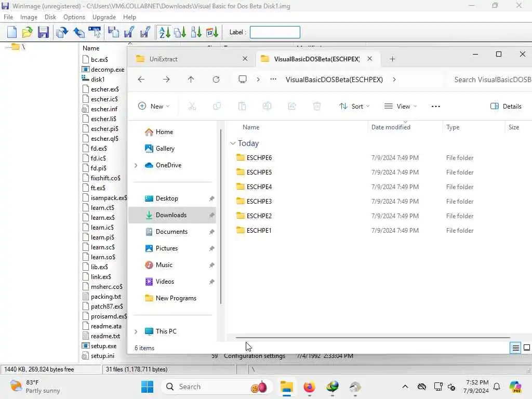This screenshot has width=532, height=399.
Task: Click the Extract file icon in WinImage toolbar
Action: tap(129, 32)
